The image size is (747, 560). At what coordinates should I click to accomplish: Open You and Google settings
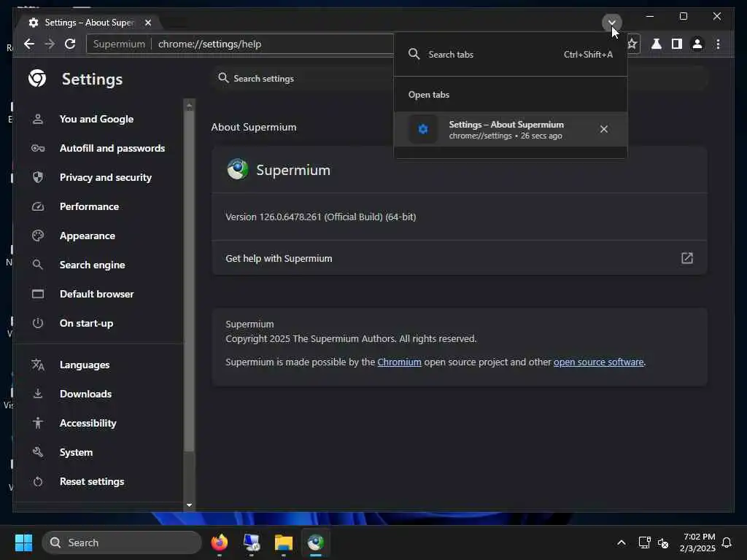(x=96, y=119)
